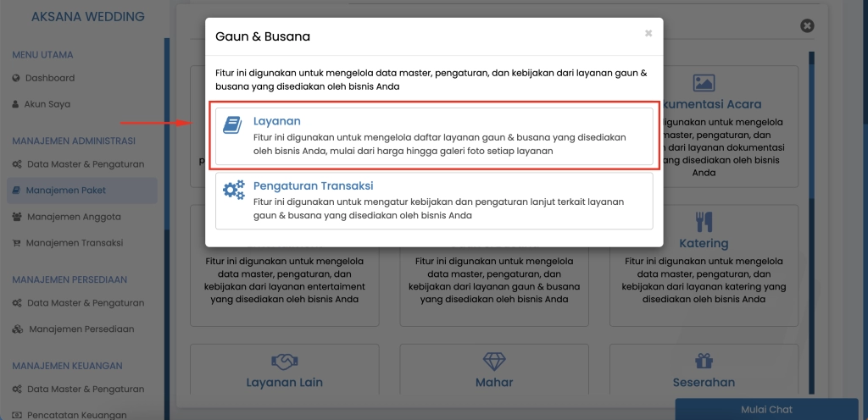
Task: Click the Layanan Lain handshake icon
Action: 285,362
